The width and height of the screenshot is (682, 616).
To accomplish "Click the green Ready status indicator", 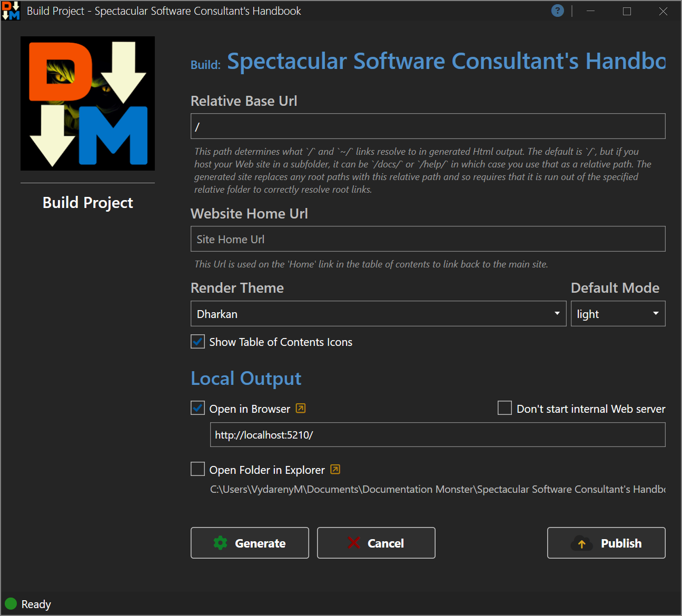I will pyautogui.click(x=11, y=603).
